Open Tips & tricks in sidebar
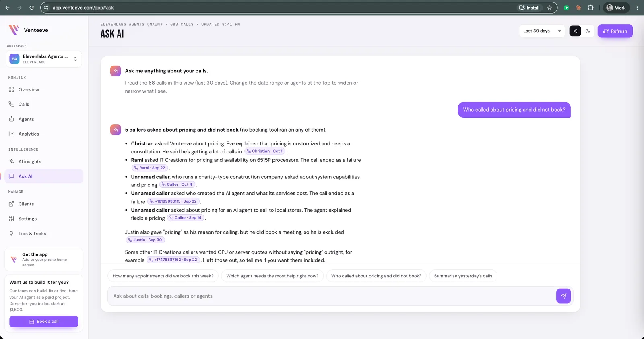Screen dimensions: 644x339 [x=43, y=234]
